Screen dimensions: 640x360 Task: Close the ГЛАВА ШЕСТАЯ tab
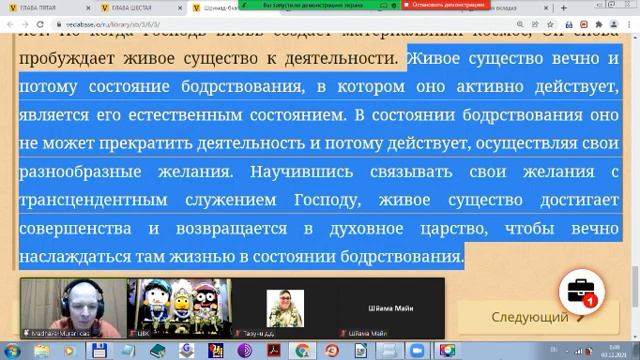pos(180,8)
